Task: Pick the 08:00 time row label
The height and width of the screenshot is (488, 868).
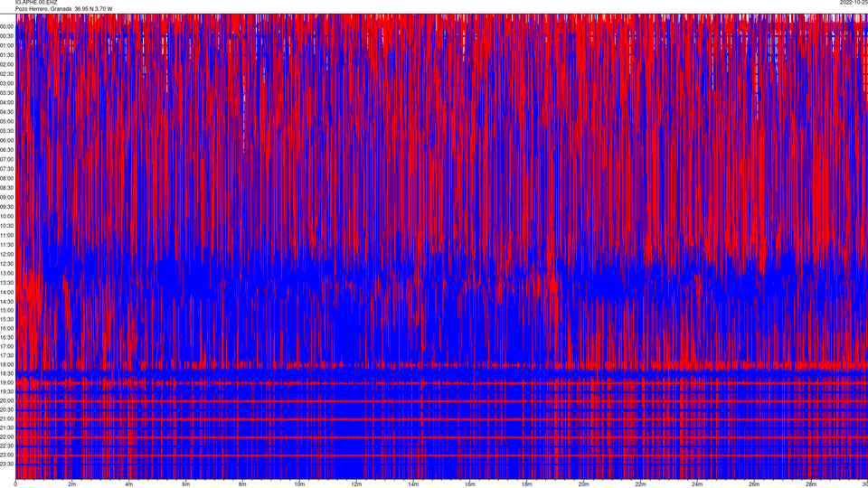Action: coord(6,178)
